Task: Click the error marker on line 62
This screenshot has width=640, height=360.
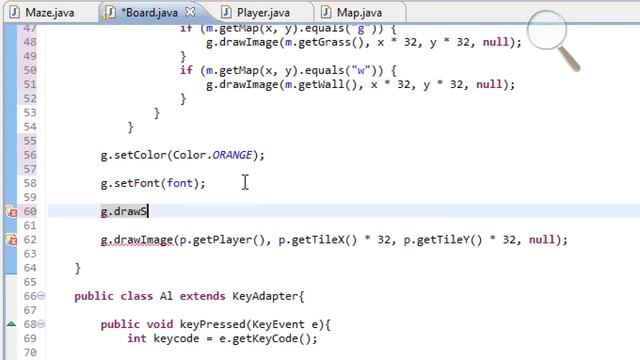Action: click(x=11, y=240)
